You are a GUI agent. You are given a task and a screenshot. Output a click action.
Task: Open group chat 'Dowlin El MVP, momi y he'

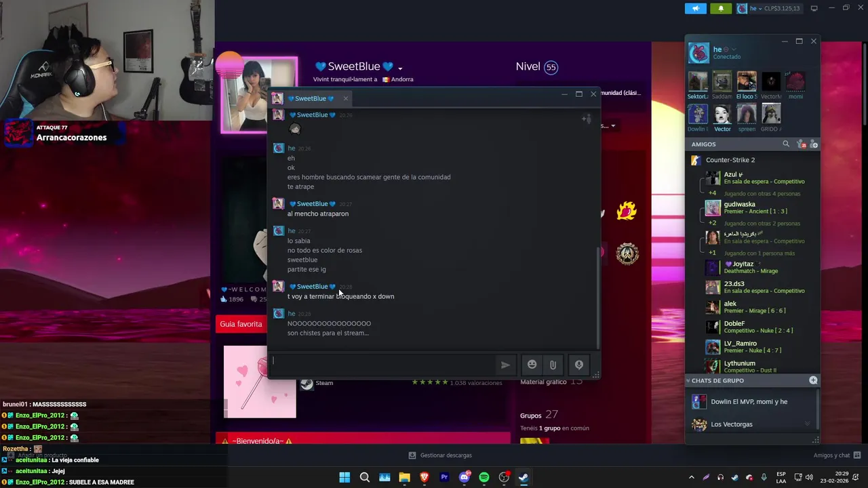[751, 402]
